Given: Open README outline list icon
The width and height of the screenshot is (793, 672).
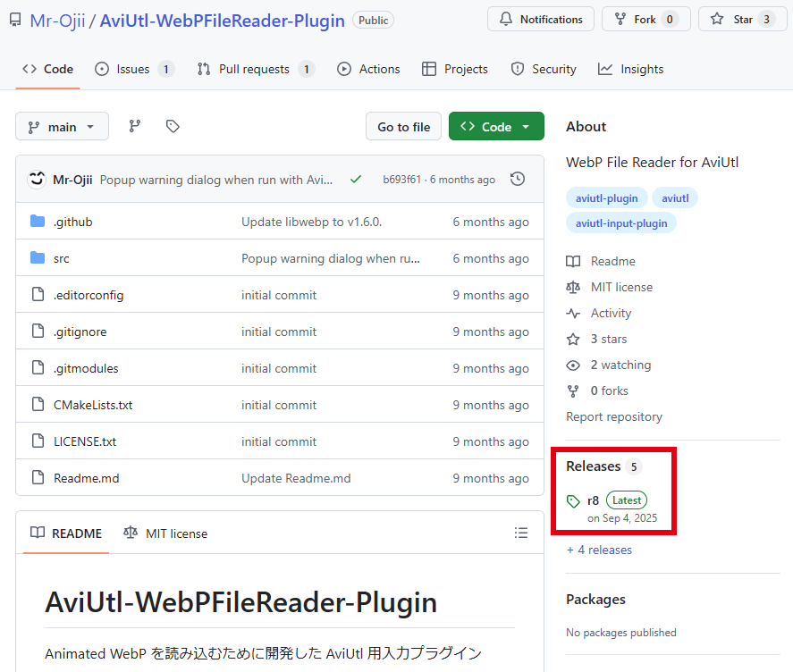Looking at the screenshot, I should point(521,533).
